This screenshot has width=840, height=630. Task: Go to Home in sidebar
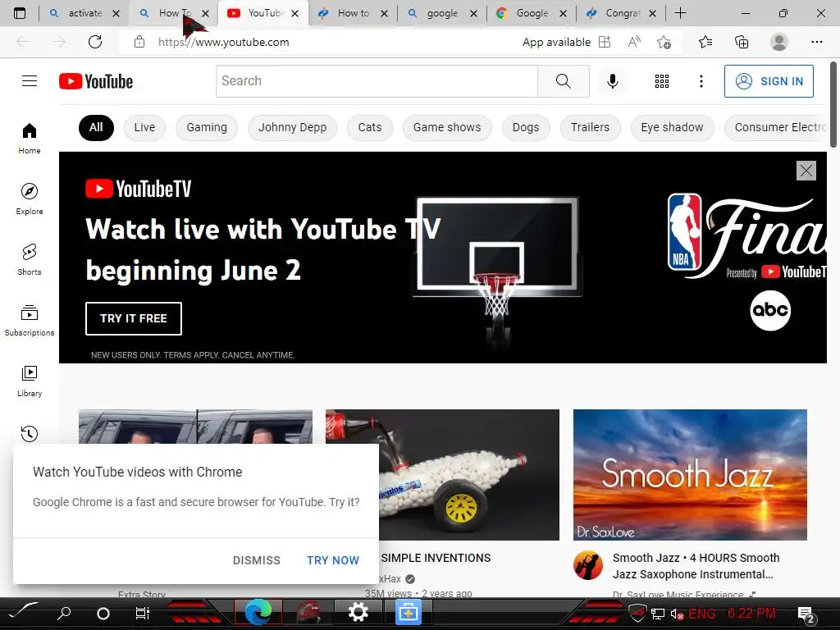click(30, 138)
